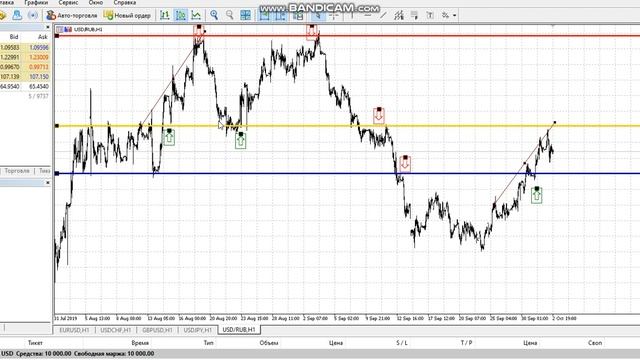Select the arrow cursor tool
The height and width of the screenshot is (360, 640).
pyautogui.click(x=318, y=15)
